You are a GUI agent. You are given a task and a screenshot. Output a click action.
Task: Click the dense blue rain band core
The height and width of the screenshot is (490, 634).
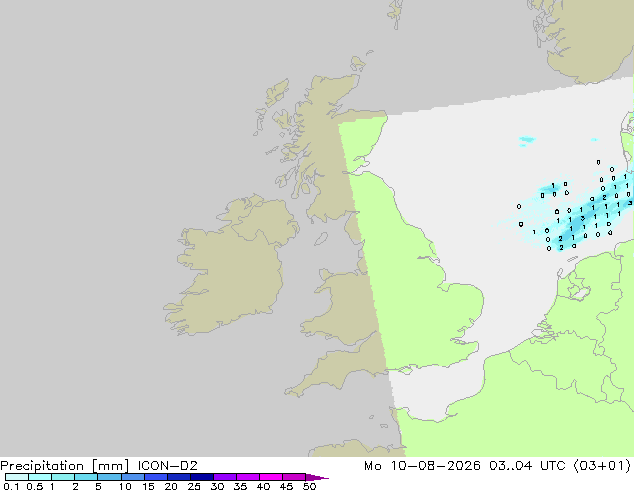point(582,218)
